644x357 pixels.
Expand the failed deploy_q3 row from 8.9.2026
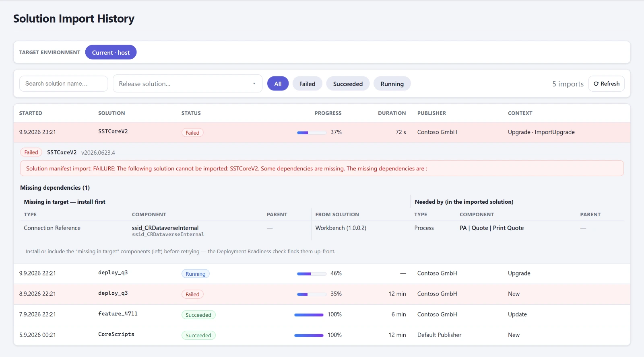pos(322,294)
